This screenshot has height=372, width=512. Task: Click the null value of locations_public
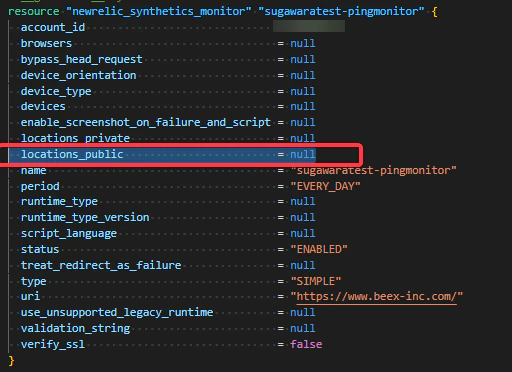[x=303, y=154]
